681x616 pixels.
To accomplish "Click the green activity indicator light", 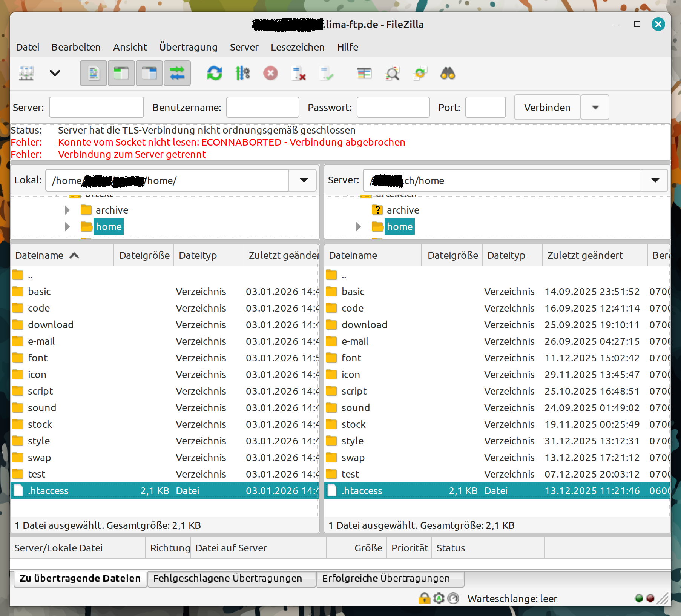I will (639, 598).
